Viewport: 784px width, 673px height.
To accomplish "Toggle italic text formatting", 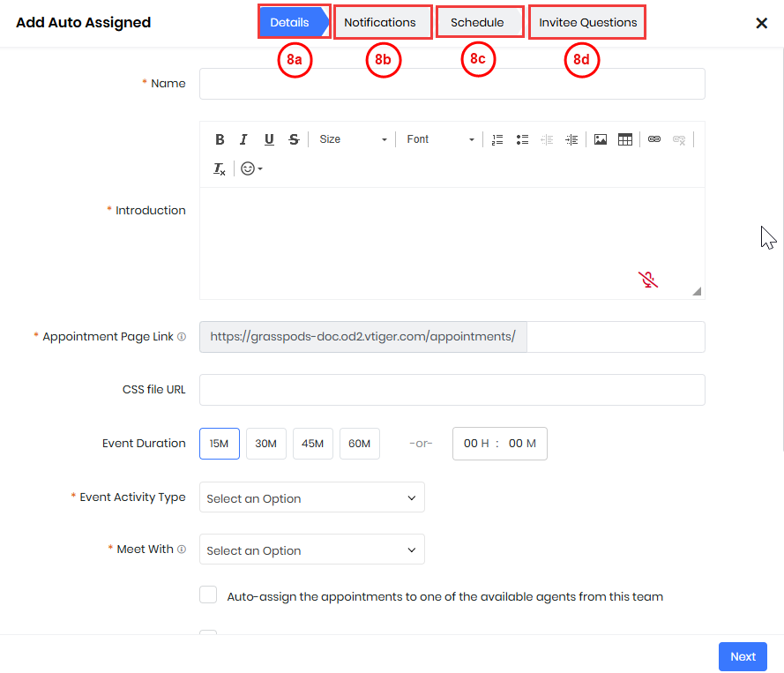I will (243, 139).
